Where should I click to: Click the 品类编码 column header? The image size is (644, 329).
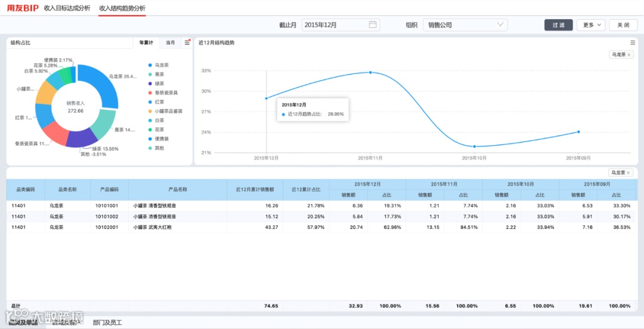[x=26, y=190]
